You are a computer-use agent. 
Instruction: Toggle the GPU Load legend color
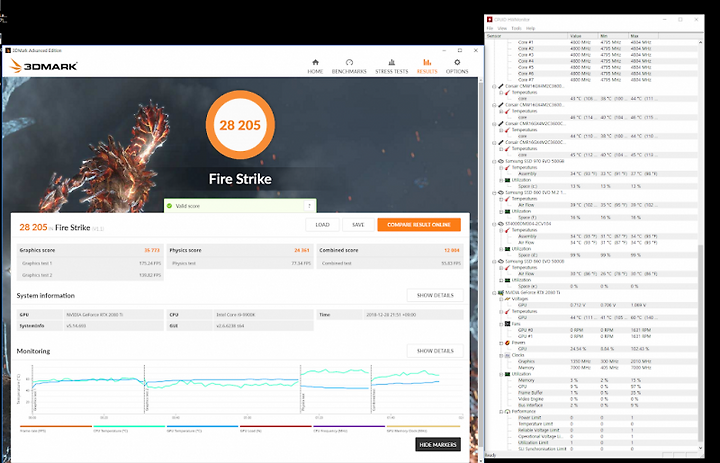pyautogui.click(x=276, y=427)
